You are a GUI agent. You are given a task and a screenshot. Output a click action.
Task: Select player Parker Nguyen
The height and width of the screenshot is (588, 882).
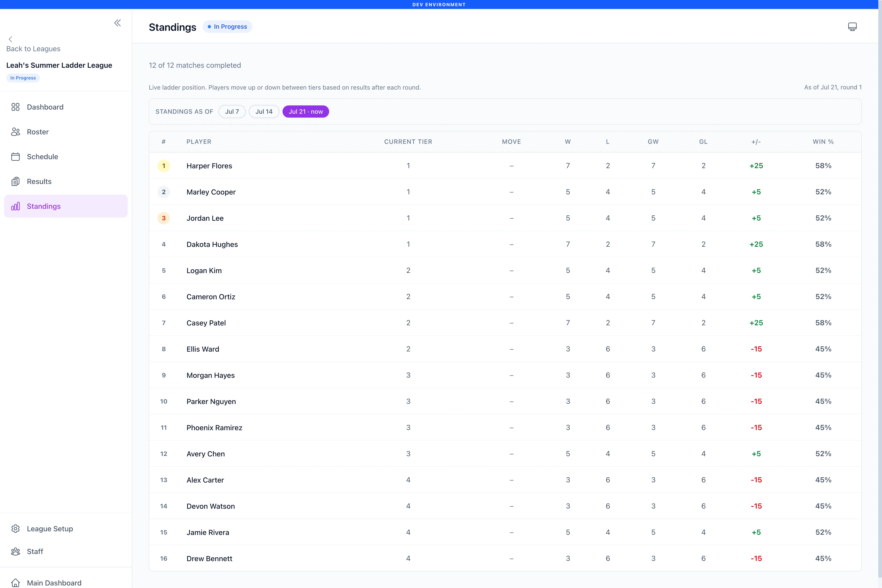pos(211,402)
